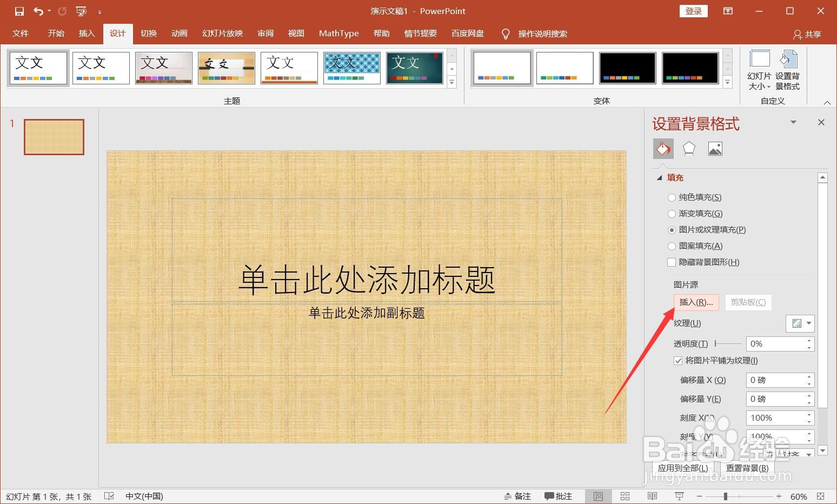Open the Format Background pane options arrow
The width and height of the screenshot is (837, 504).
793,122
